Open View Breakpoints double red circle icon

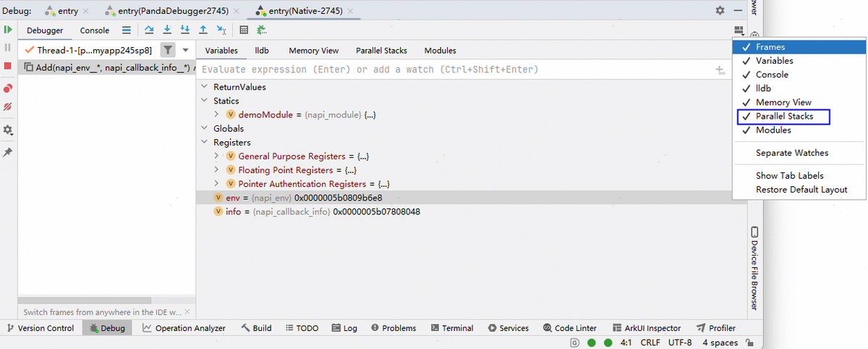[8, 88]
